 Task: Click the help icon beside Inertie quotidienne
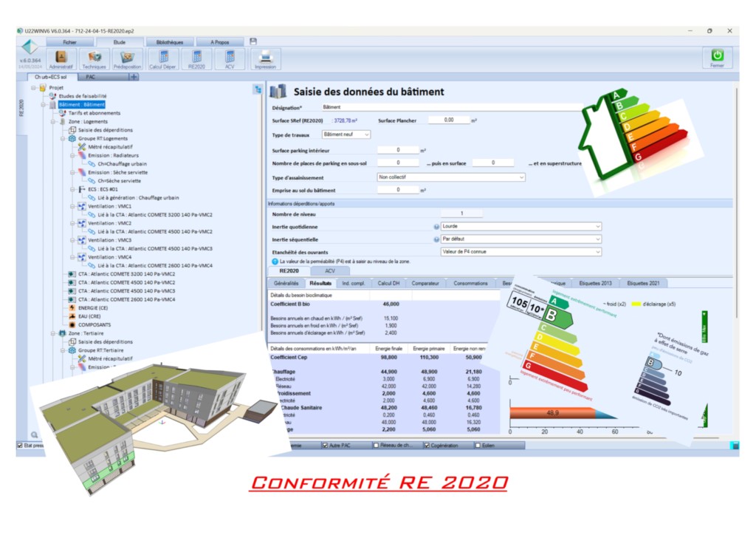[436, 226]
